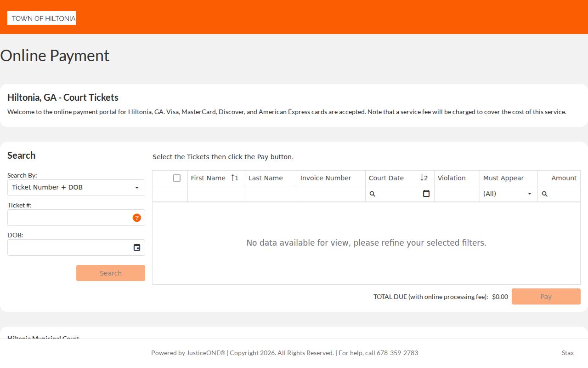Click the Invoice Number filter field
Viewport: 588px width, 368px height.
[x=331, y=194]
